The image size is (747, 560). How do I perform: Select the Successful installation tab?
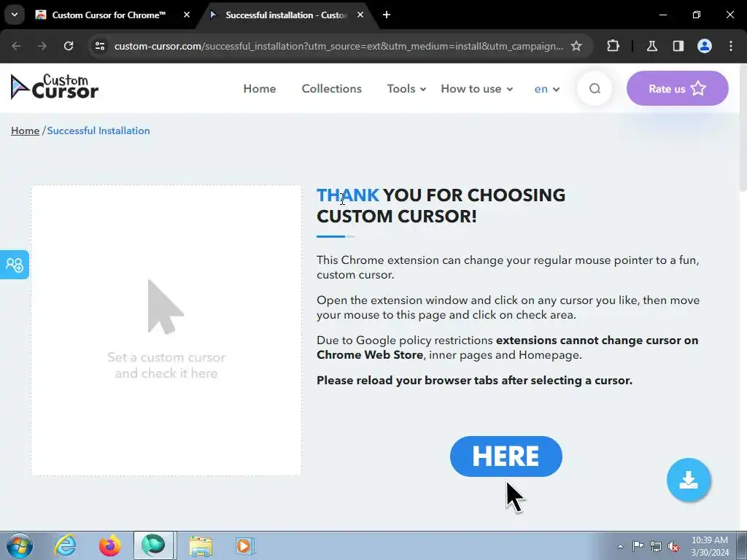(287, 15)
